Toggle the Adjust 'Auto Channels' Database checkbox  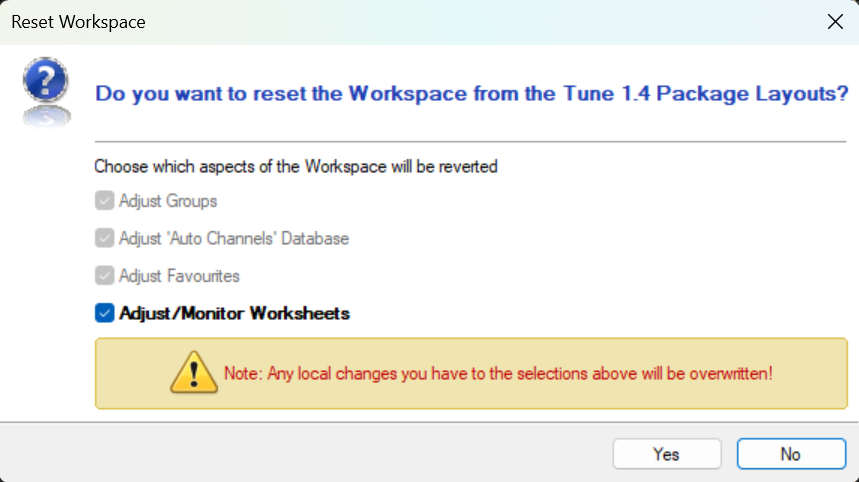tap(104, 238)
